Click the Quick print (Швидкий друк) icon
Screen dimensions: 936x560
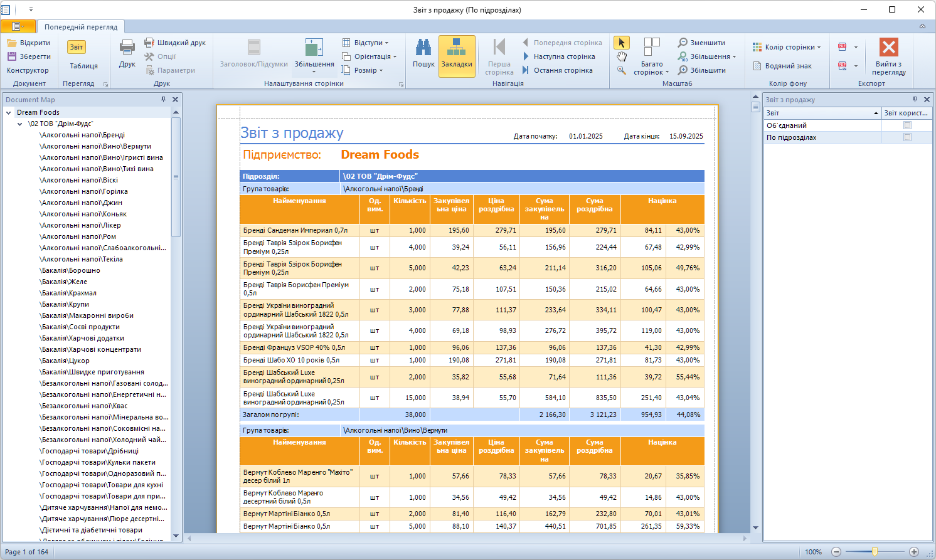pyautogui.click(x=149, y=43)
